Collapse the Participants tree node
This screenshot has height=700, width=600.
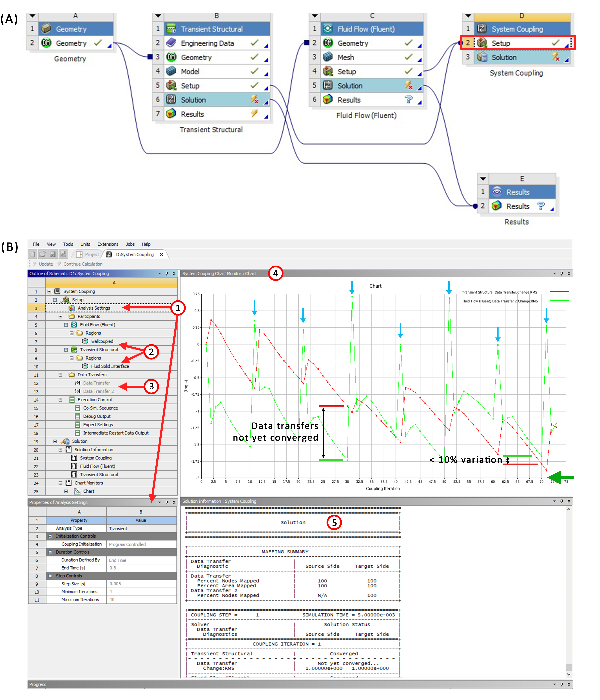point(61,316)
